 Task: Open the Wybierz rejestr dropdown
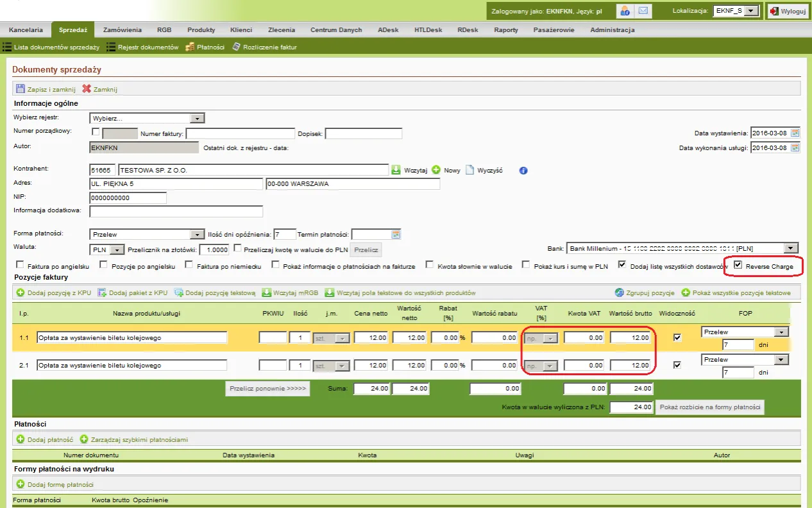[x=146, y=119]
